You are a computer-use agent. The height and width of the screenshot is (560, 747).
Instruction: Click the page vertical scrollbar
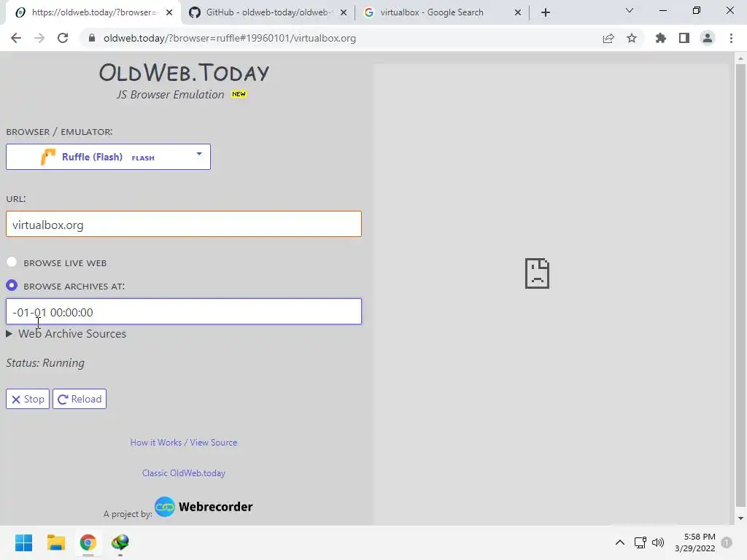740,286
